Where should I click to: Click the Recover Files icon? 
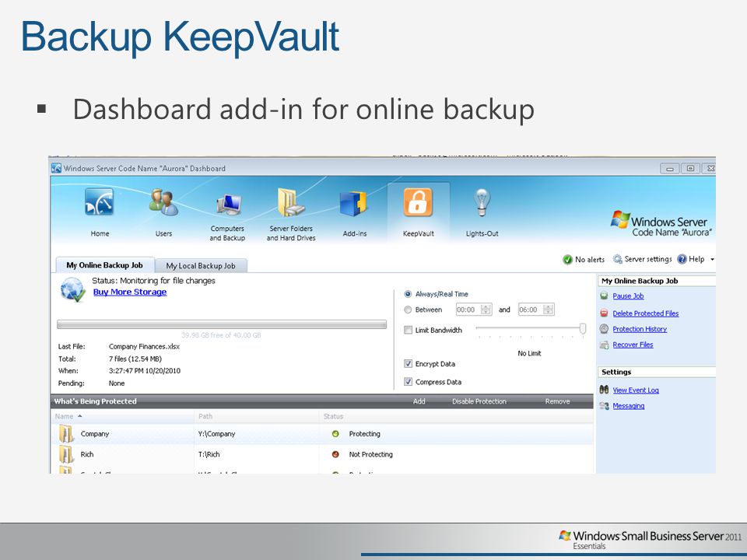[604, 345]
